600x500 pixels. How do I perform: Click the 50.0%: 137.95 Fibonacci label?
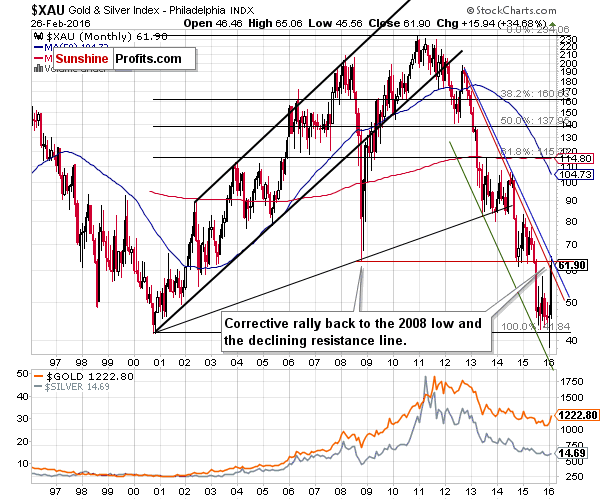[x=535, y=121]
